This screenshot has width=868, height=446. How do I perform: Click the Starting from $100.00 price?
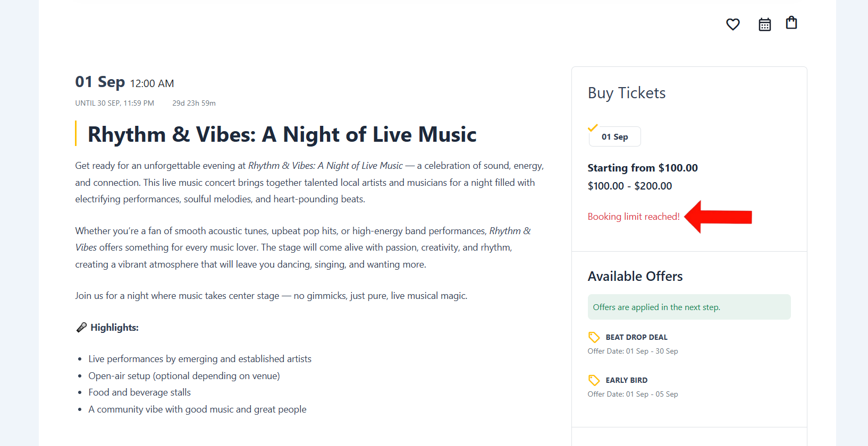coord(643,168)
